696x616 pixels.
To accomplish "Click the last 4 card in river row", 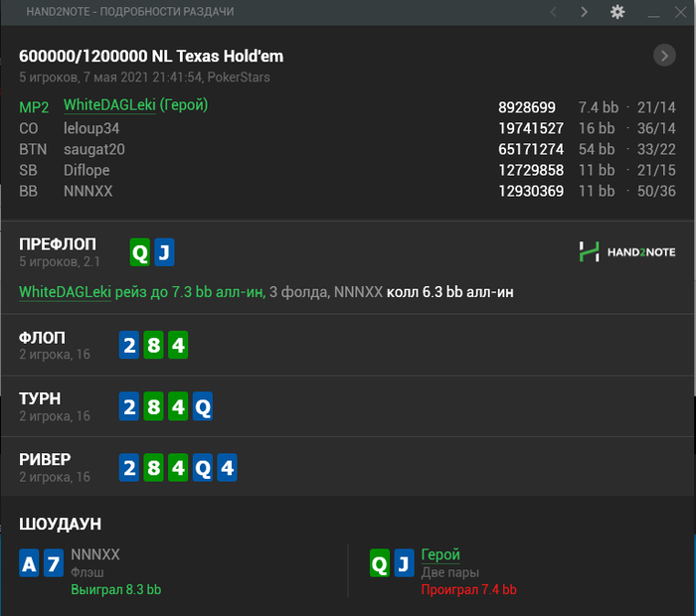I will click(x=227, y=467).
